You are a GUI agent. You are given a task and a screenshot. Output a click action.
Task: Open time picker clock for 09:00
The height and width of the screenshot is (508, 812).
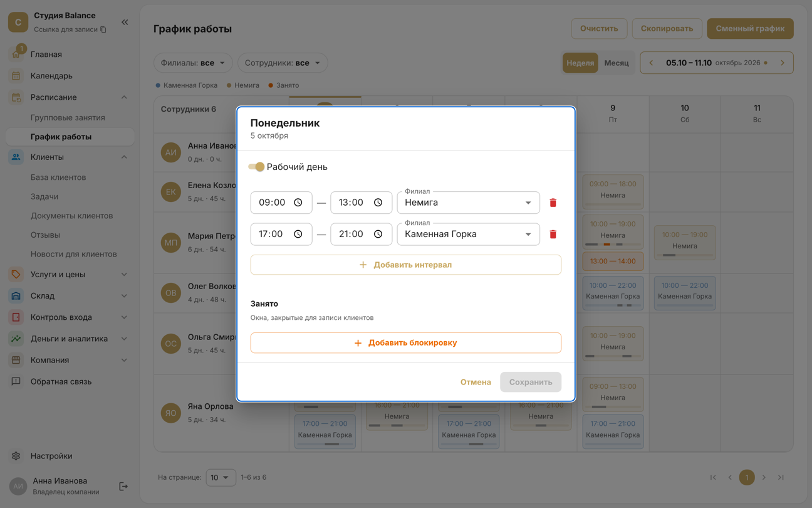(298, 203)
